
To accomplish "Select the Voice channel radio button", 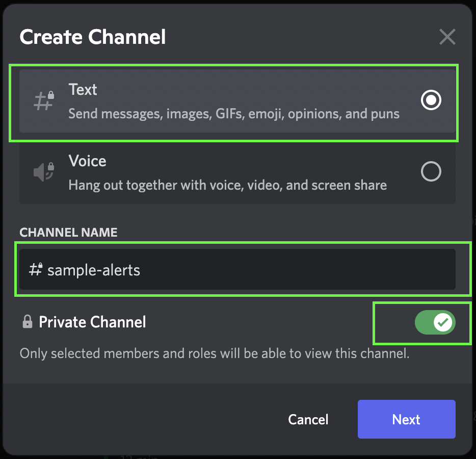I will [431, 171].
